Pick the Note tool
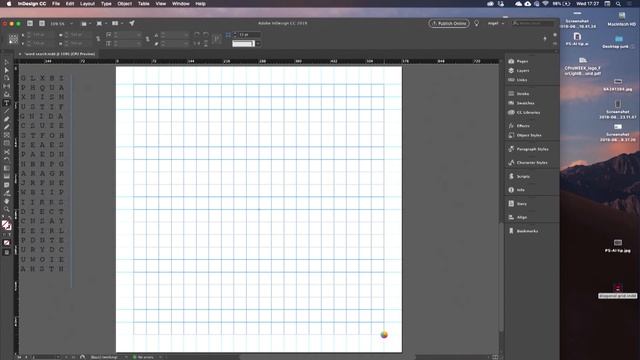The height and width of the screenshot is (360, 640). (6, 184)
